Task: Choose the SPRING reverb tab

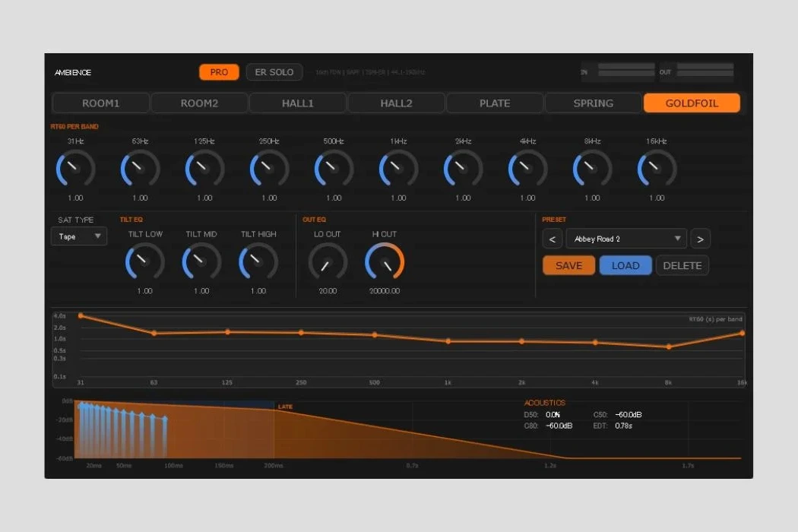Action: [x=594, y=103]
